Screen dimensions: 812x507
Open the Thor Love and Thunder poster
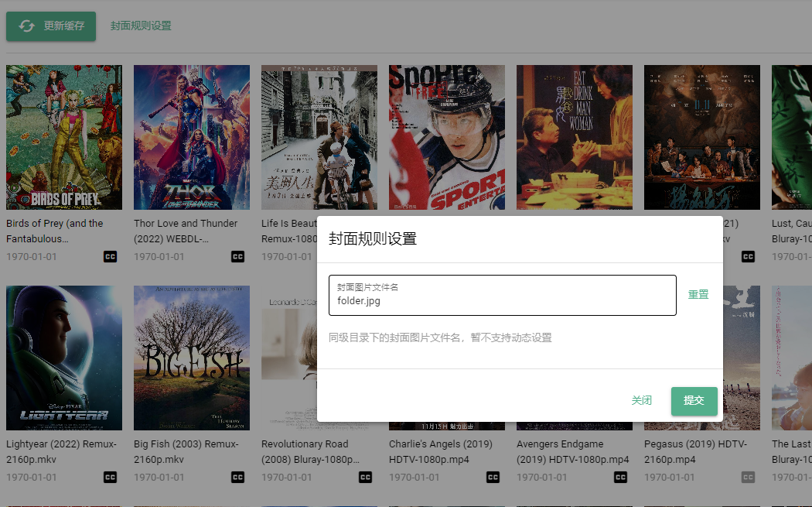[x=192, y=137]
